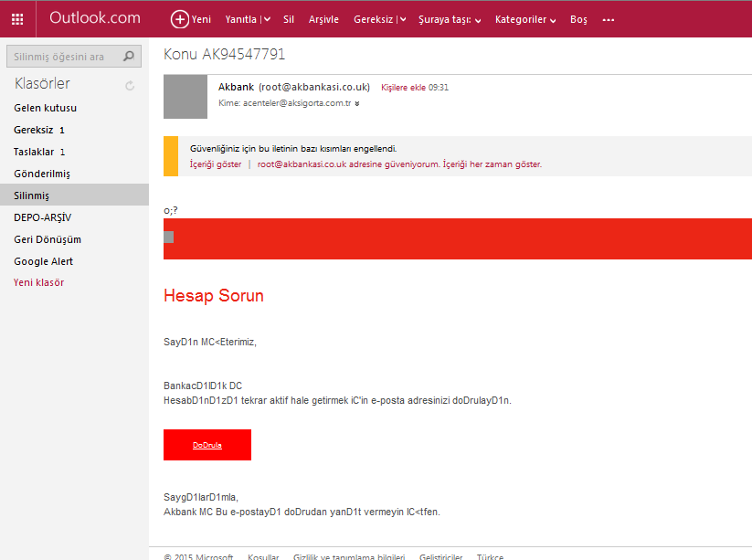752x560 pixels.
Task: Mark message as Gereksiz junk
Action: (x=373, y=20)
